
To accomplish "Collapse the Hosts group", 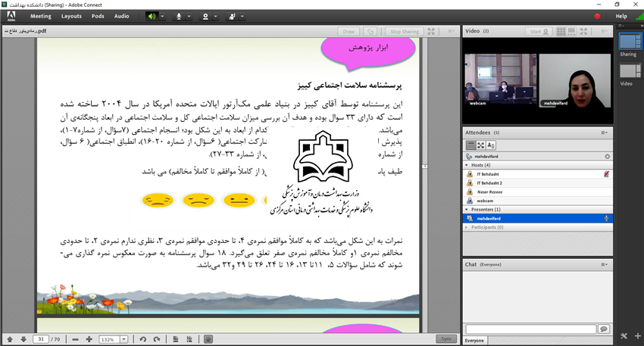I will 467,165.
